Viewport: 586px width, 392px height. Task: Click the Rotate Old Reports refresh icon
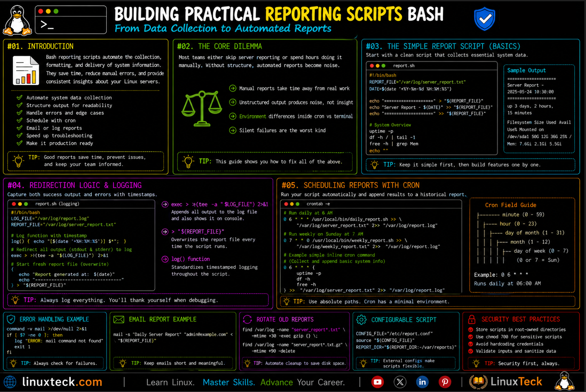247,320
